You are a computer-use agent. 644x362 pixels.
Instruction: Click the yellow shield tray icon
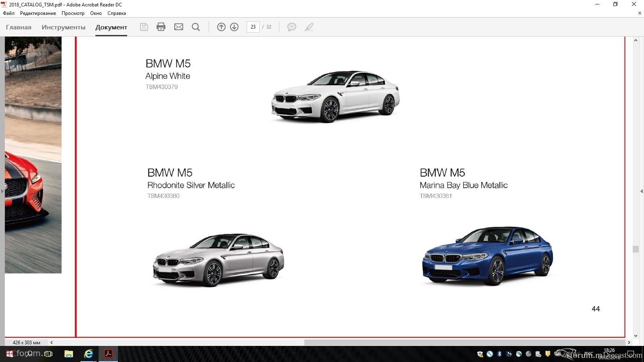click(x=548, y=354)
